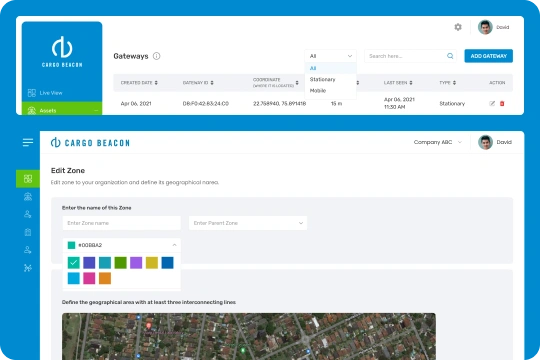Choose Stationary from the filter list
Viewport: 540px width, 360px height.
322,79
